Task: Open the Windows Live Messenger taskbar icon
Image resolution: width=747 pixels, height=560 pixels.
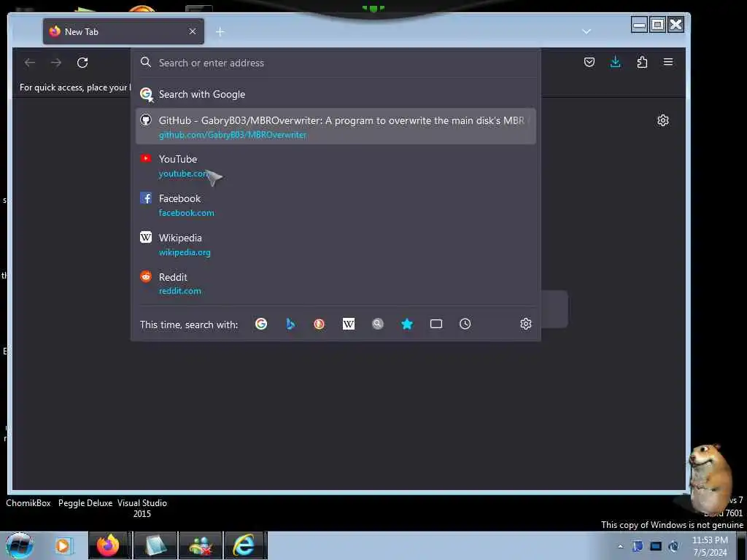Action: point(201,545)
